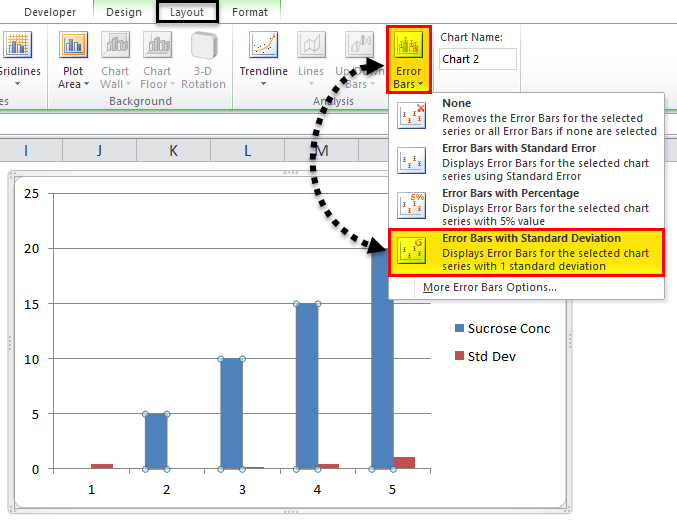Switch to the Design ribbon tab
Screen dimensions: 677x521
124,12
